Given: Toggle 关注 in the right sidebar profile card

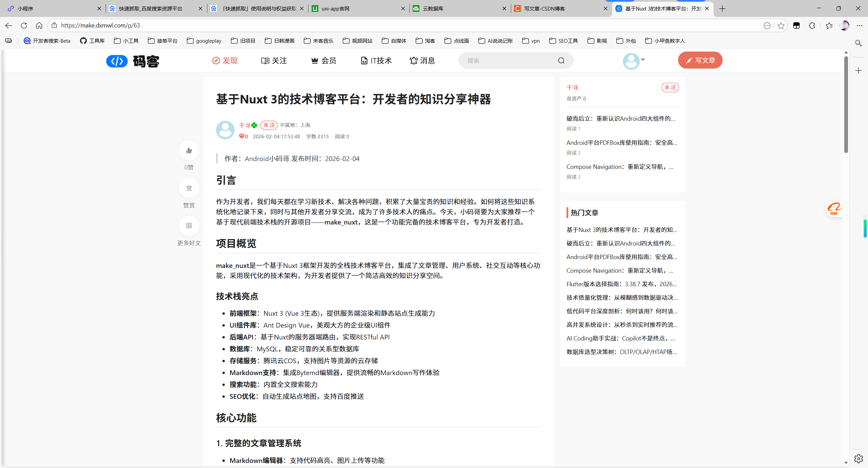Looking at the screenshot, I should [x=670, y=87].
